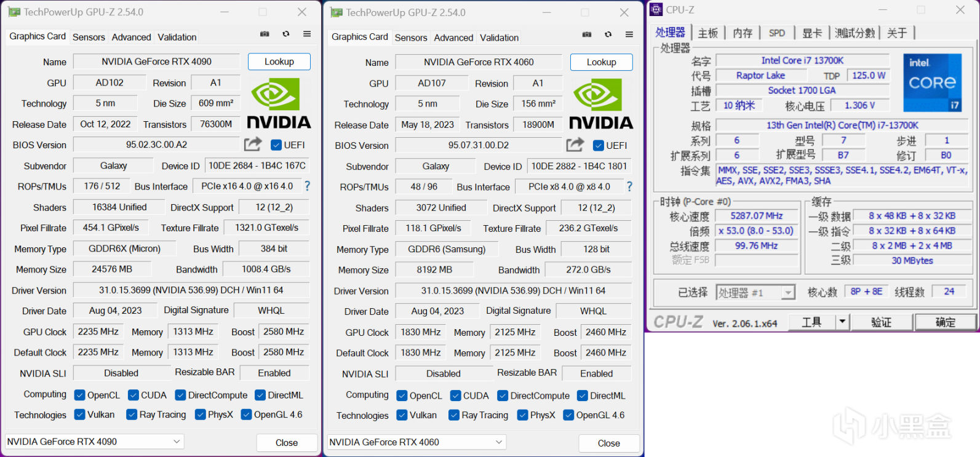Switch to 测试分数 tab in CPU-Z
The image size is (980, 457).
(855, 33)
